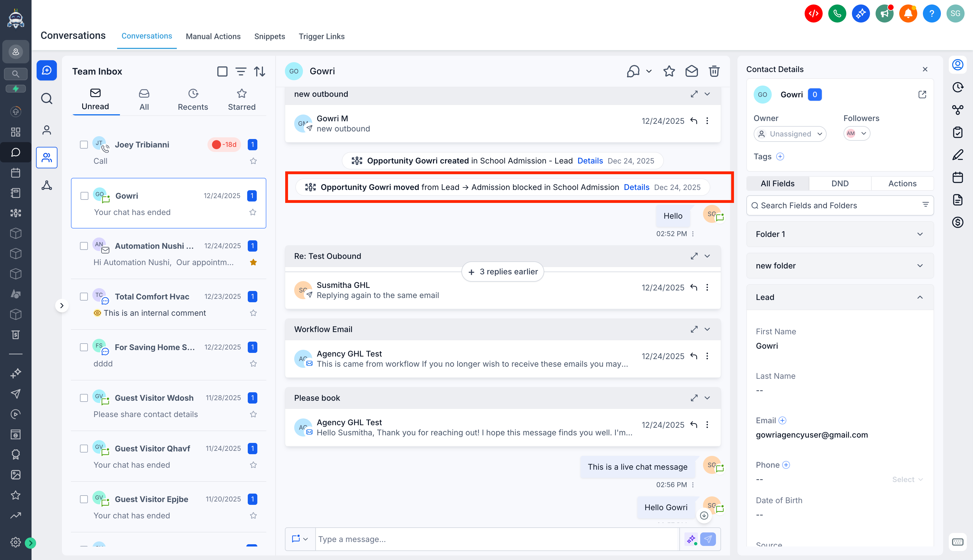The height and width of the screenshot is (560, 973).
Task: Open Settings gear at bottom of sidebar
Action: point(15,542)
